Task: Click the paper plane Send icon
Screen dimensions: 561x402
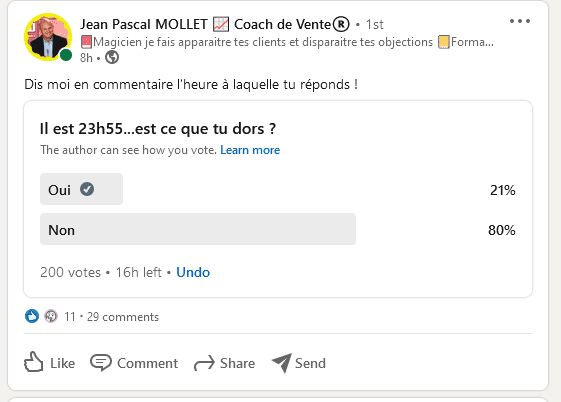Action: coord(282,363)
